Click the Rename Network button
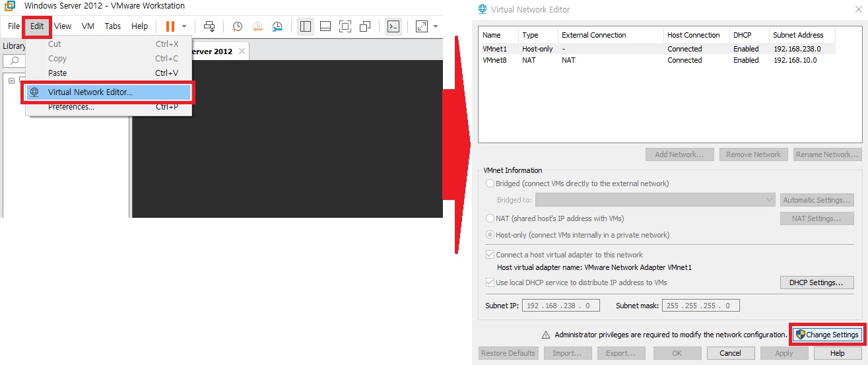This screenshot has width=868, height=365. point(827,154)
